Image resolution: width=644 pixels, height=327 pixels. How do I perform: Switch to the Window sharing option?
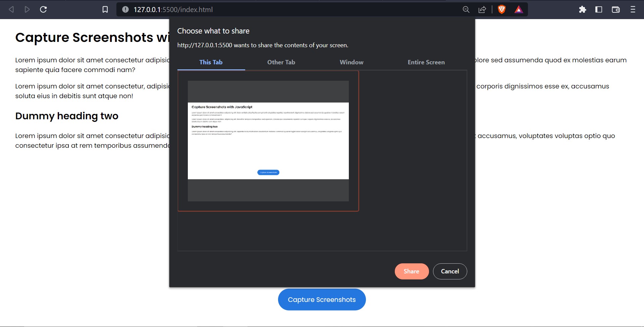(x=351, y=62)
